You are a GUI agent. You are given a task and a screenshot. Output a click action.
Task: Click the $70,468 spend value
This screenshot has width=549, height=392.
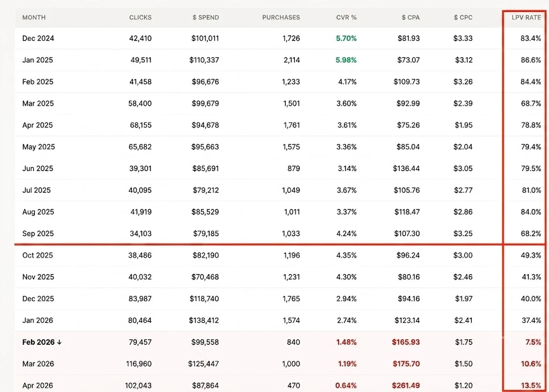coord(205,277)
